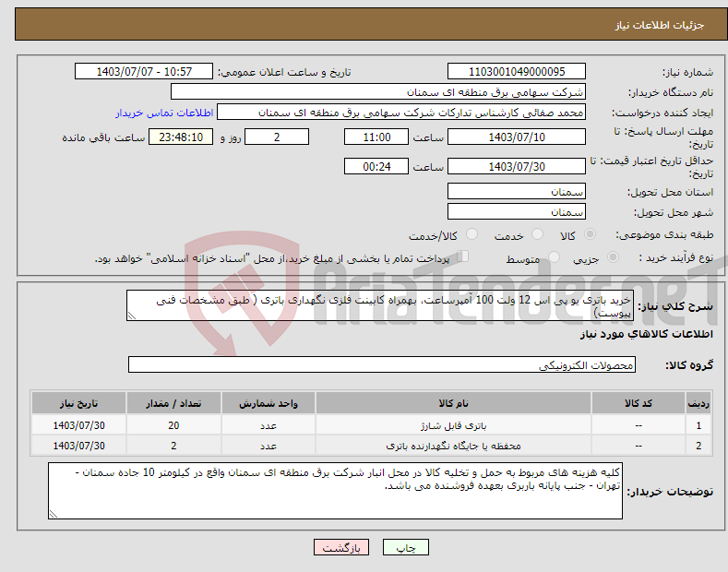Click the نام کالا column header
728x572 pixels.
(453, 403)
